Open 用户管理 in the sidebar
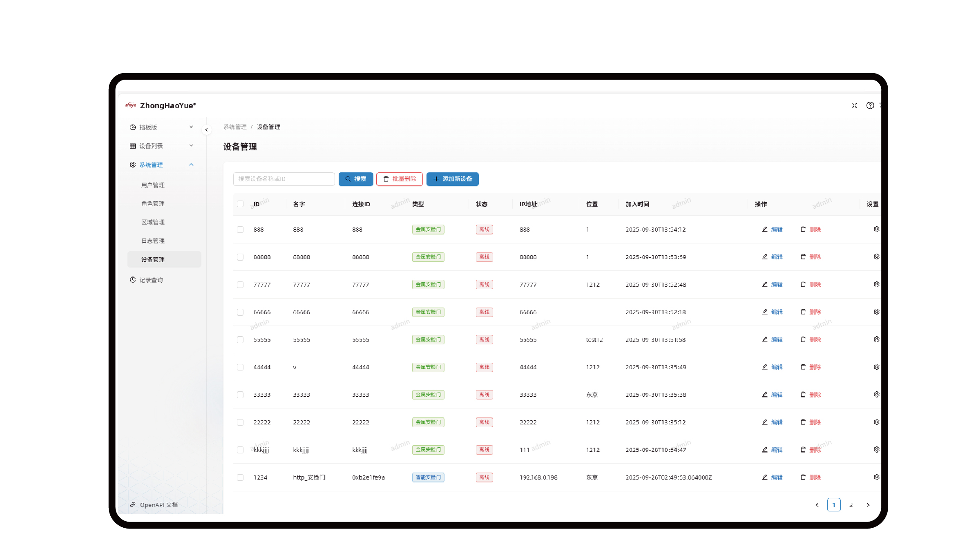This screenshot has height=560, width=978. [153, 185]
